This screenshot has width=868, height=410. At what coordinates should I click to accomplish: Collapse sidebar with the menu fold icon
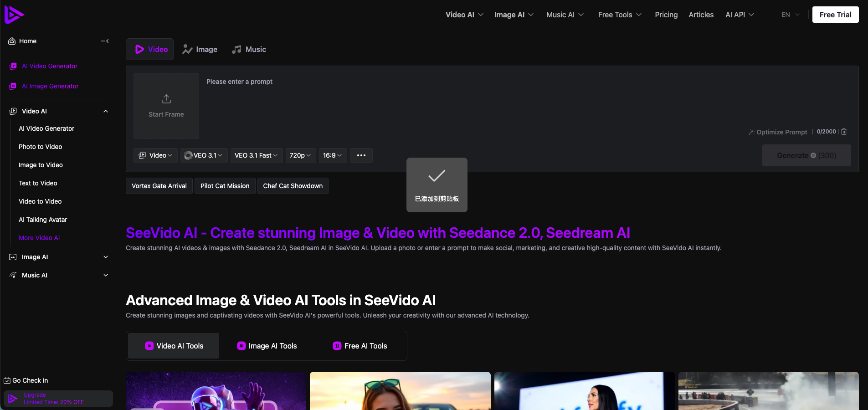[x=105, y=41]
